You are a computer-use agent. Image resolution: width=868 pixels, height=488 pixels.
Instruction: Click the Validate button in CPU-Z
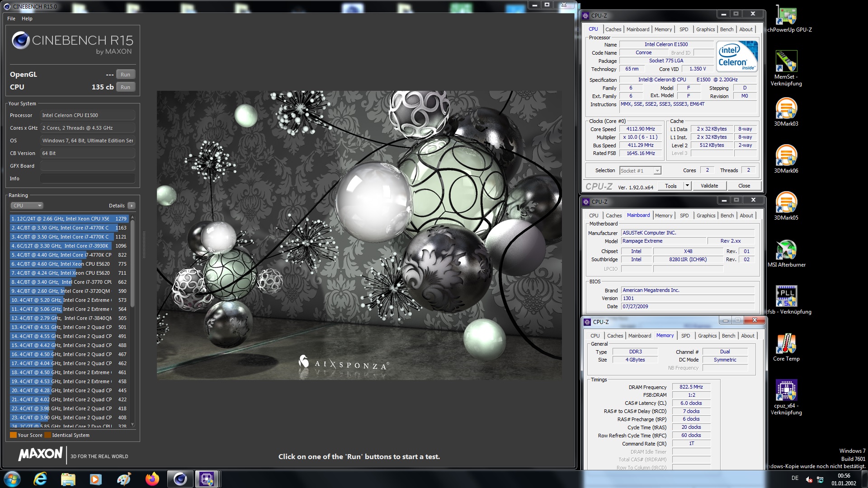[709, 186]
